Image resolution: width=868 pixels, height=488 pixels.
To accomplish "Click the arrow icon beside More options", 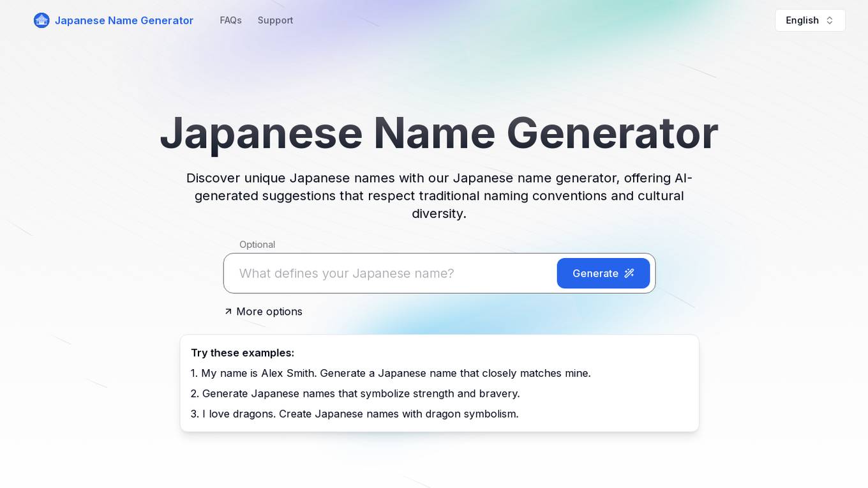I will (228, 312).
